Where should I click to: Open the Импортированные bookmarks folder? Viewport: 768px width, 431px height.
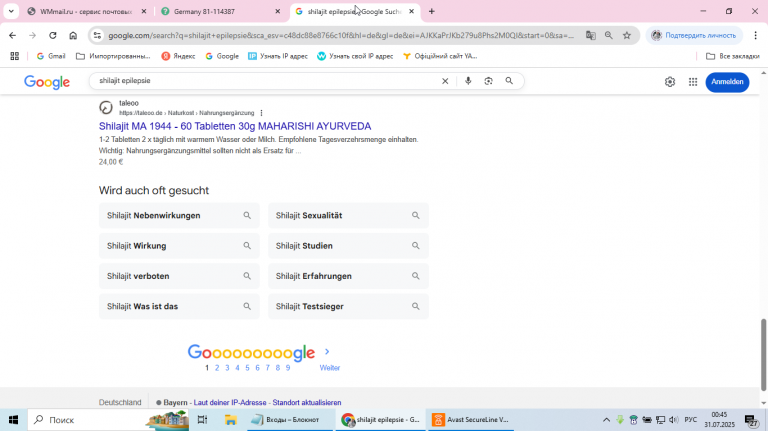point(113,56)
